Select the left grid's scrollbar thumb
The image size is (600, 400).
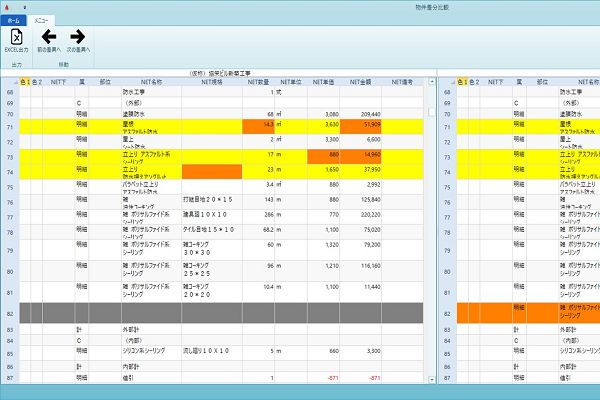coord(432,111)
